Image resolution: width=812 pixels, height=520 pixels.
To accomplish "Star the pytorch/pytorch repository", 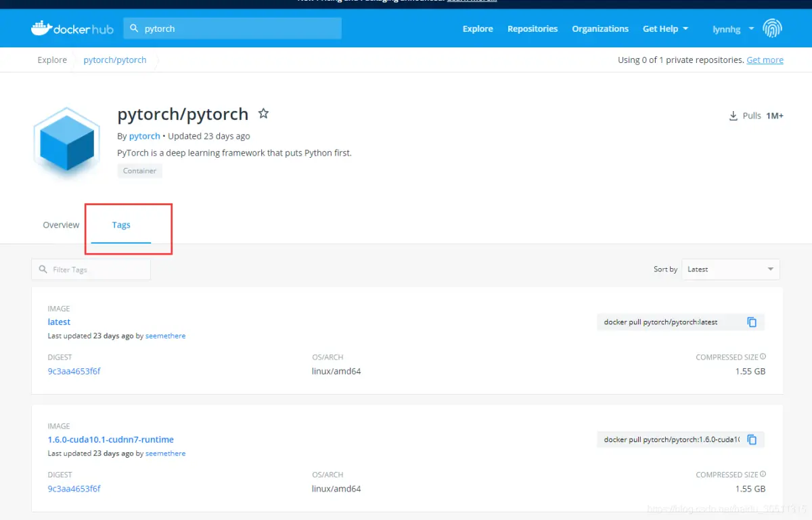I will click(264, 114).
